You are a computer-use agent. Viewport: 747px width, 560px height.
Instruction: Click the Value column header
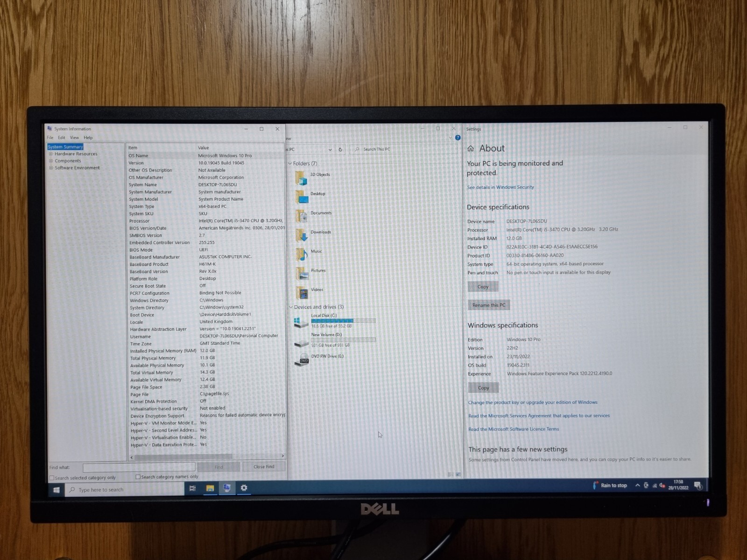[240, 148]
